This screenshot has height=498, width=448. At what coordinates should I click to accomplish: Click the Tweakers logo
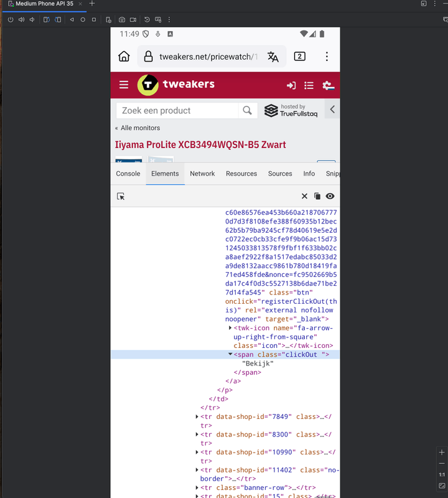click(x=176, y=85)
